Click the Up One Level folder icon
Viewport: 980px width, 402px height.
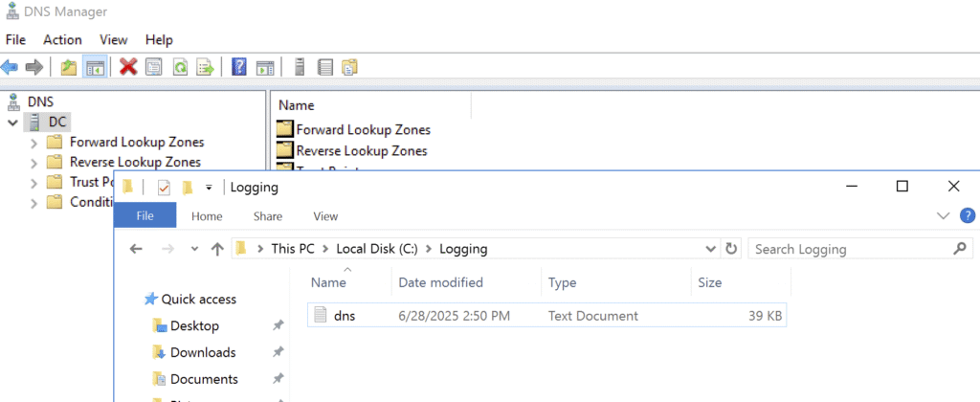click(x=68, y=67)
